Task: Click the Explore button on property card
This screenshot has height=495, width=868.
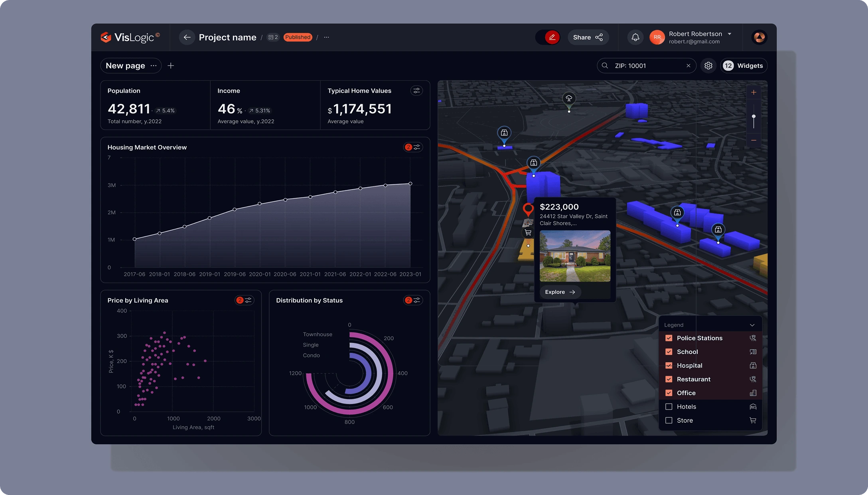Action: click(560, 292)
